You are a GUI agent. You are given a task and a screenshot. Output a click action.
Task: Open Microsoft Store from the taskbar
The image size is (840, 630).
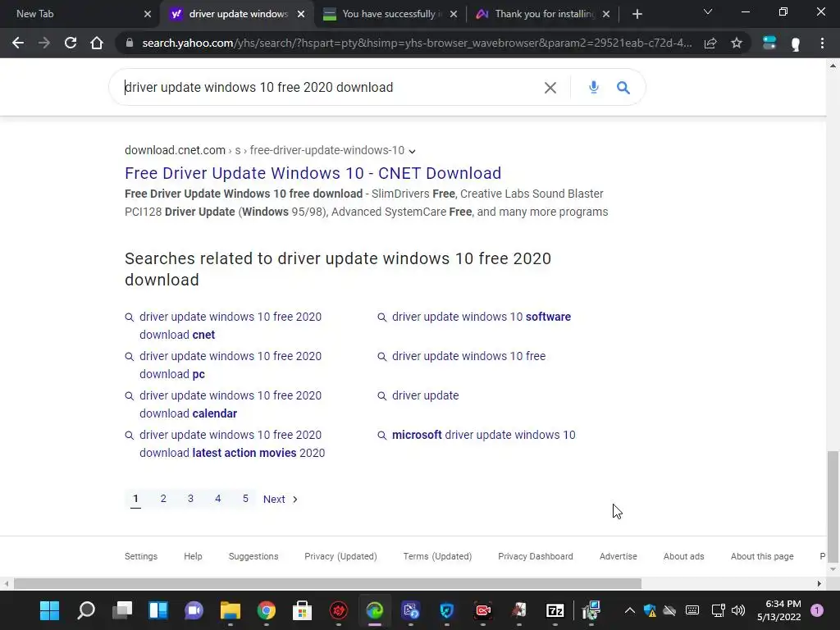[x=302, y=610]
